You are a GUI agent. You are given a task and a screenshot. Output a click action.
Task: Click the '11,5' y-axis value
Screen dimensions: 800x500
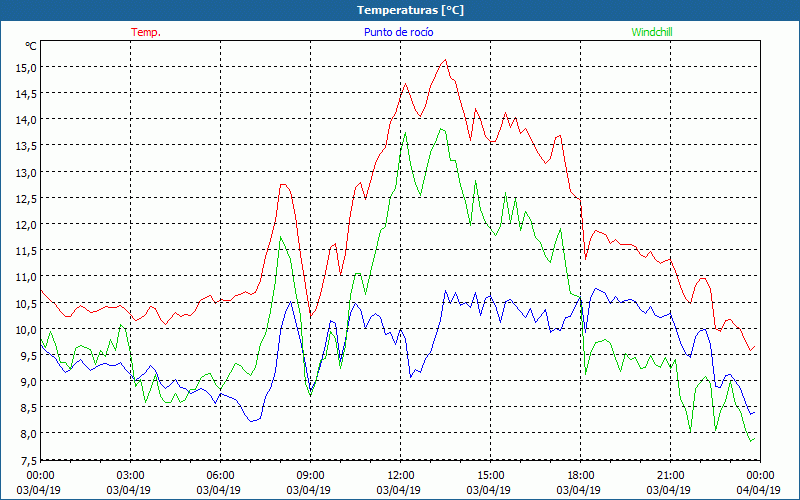pos(26,251)
